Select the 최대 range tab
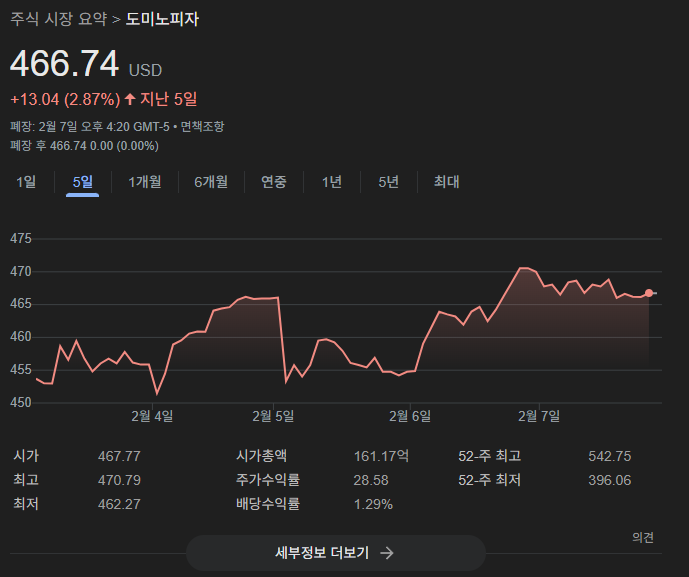This screenshot has height=577, width=689. 446,181
